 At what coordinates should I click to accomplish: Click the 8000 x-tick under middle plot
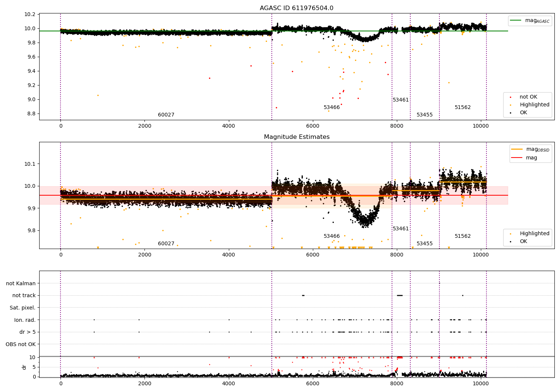(397, 255)
